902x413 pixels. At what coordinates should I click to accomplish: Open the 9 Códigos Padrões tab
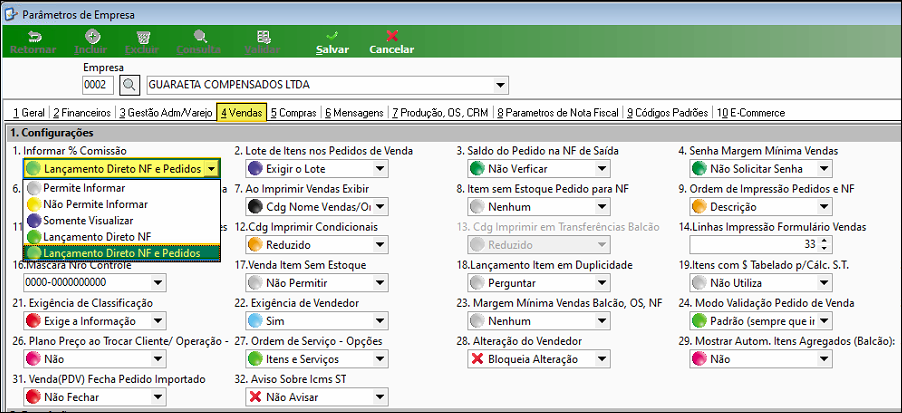pos(667,113)
